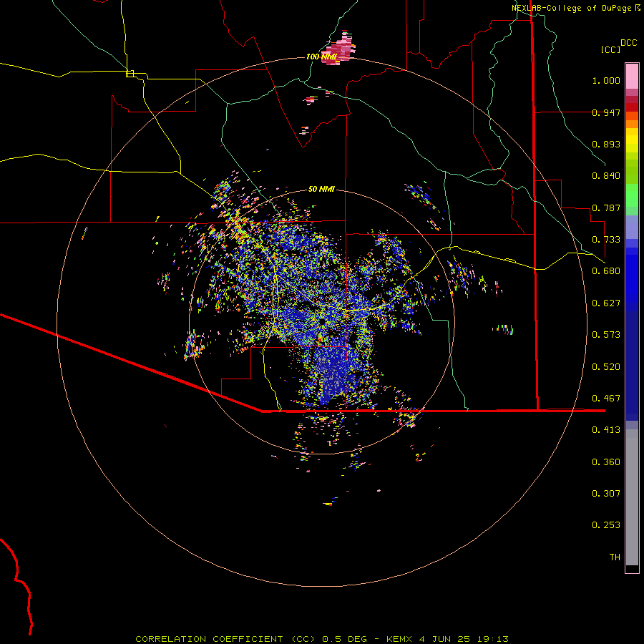
Task: Click the small yellow square highway marker
Action: [130, 74]
